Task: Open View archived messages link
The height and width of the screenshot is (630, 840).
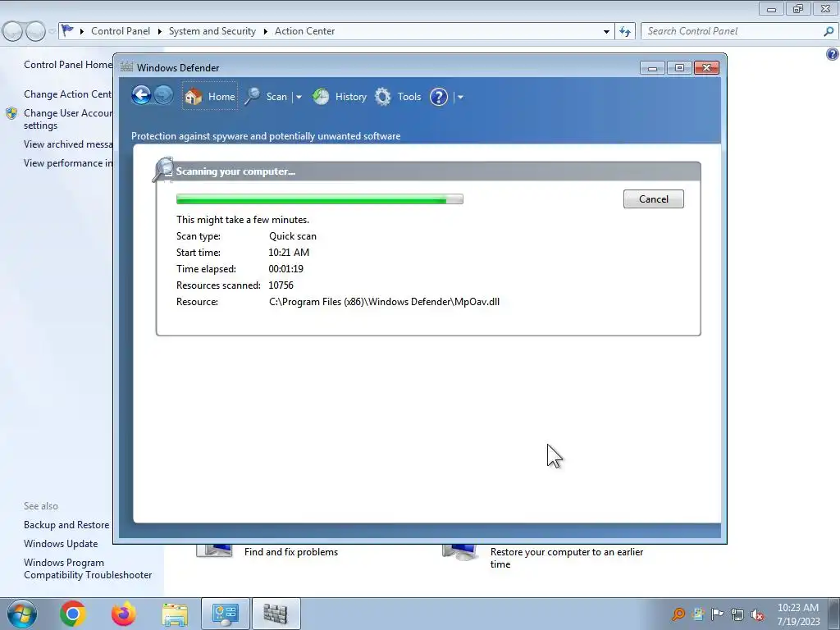Action: [x=68, y=144]
